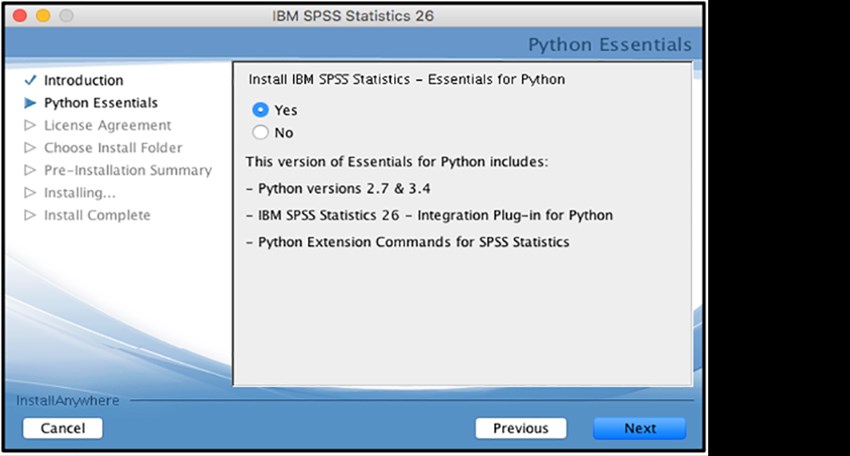Click the License Agreement step arrow icon
The height and width of the screenshot is (456, 850).
[30, 125]
